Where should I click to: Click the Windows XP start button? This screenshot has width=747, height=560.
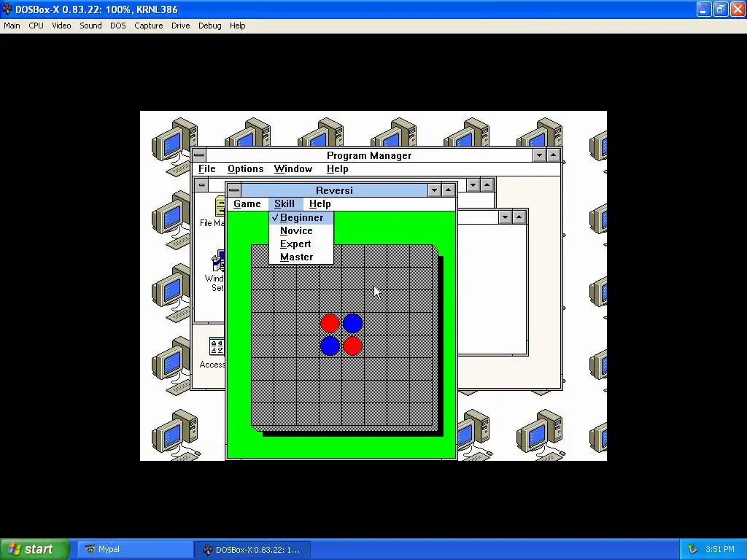35,550
